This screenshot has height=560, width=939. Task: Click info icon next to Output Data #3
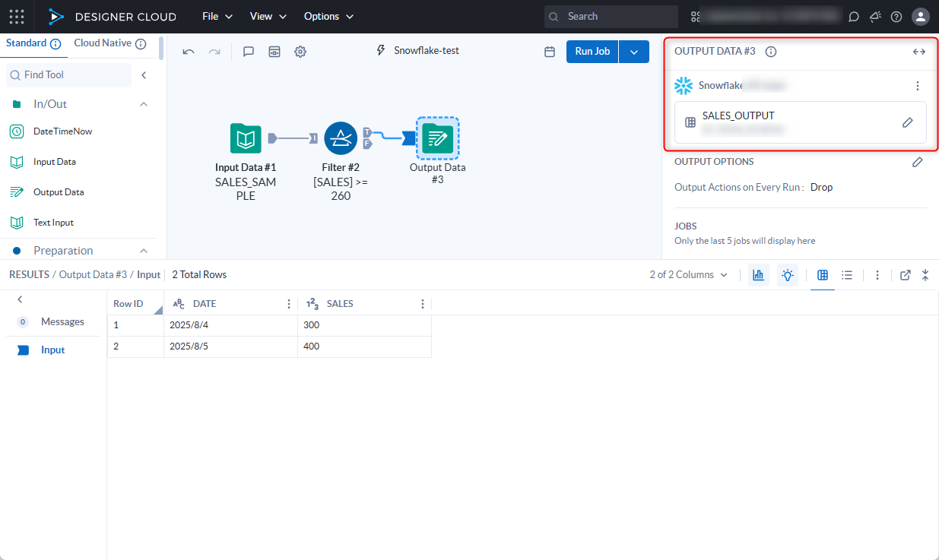point(771,52)
